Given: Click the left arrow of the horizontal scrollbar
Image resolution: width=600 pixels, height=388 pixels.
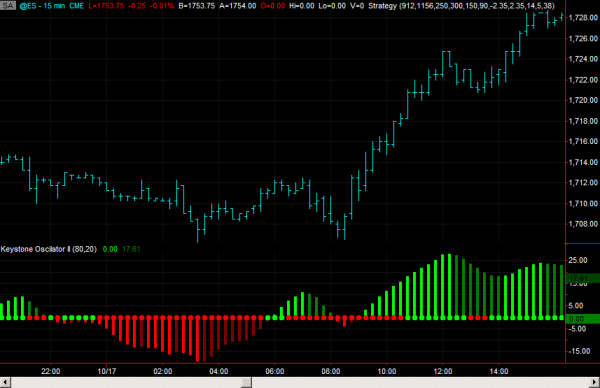Looking at the screenshot, I should [x=5, y=382].
